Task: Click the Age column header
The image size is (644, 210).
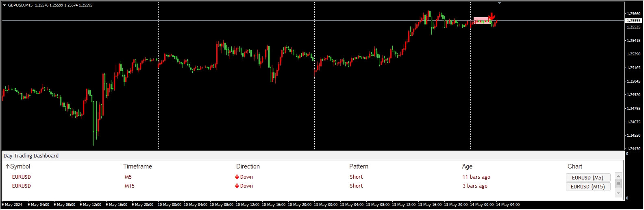Action: click(x=467, y=166)
